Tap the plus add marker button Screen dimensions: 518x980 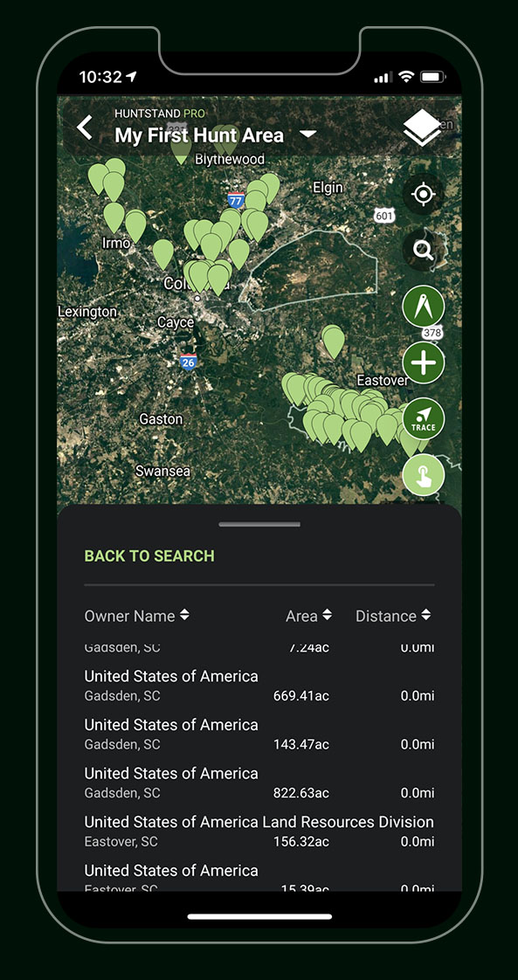click(x=423, y=362)
